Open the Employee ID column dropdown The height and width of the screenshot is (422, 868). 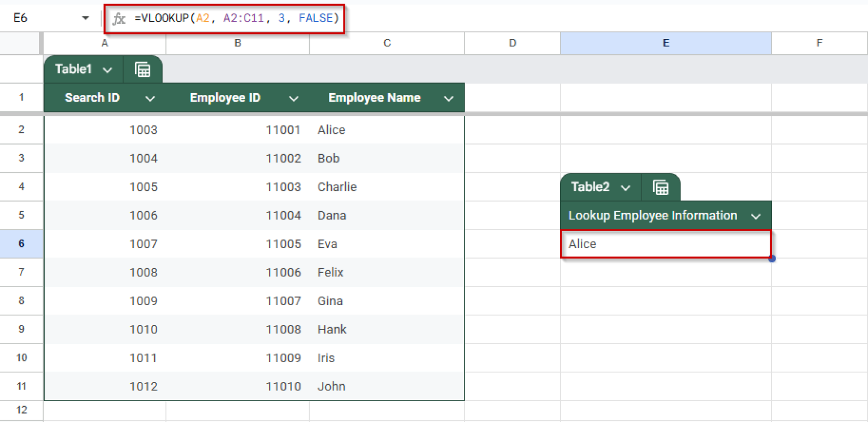point(294,97)
